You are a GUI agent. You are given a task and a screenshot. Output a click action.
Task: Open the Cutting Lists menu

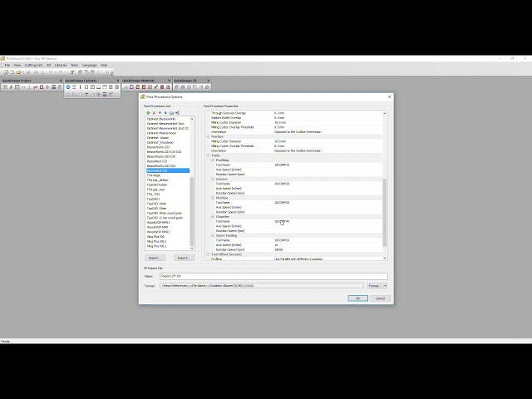(33, 65)
